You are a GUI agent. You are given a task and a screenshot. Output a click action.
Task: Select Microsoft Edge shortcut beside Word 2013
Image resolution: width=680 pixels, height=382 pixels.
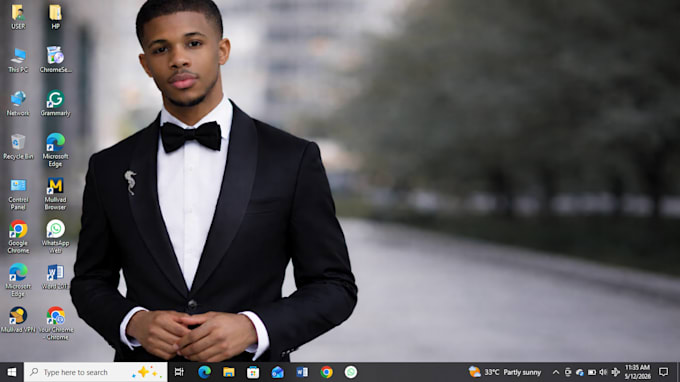(18, 280)
